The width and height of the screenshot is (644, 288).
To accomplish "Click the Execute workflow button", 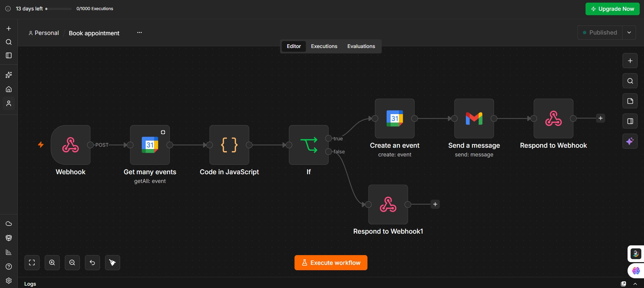I will (x=331, y=262).
